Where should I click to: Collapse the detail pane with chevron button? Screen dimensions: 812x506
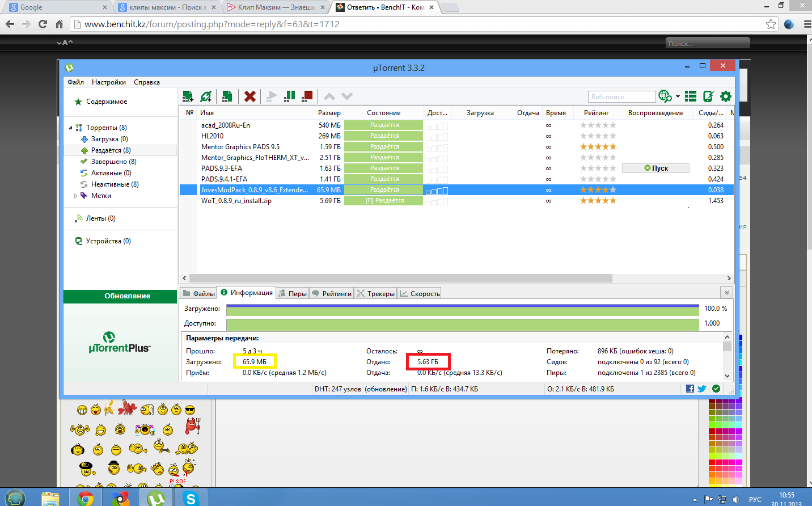(727, 293)
